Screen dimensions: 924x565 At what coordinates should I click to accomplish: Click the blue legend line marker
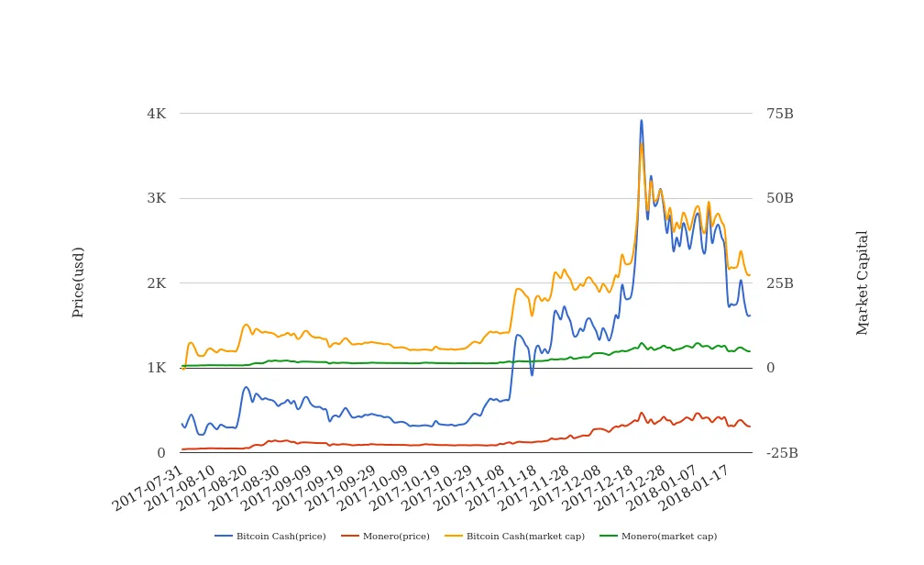(224, 536)
